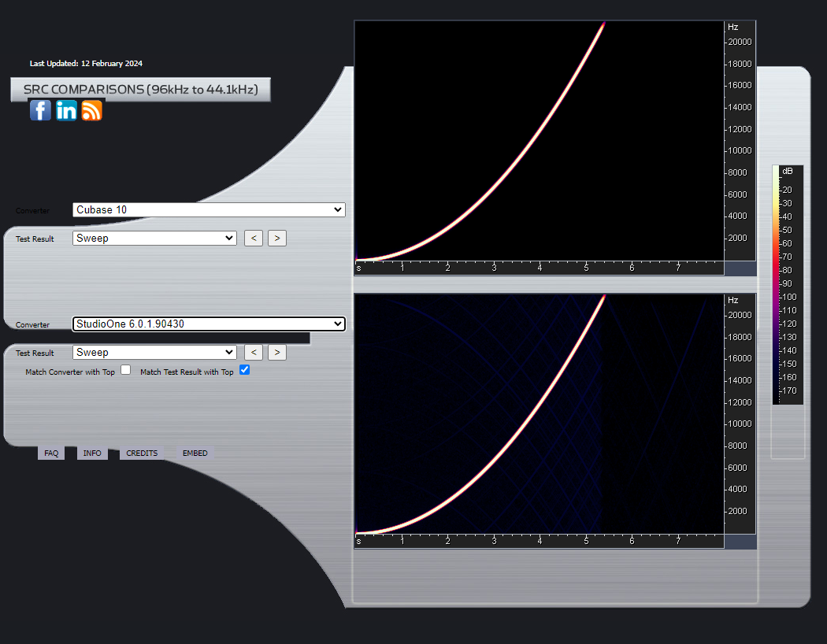The height and width of the screenshot is (644, 827).
Task: Click the SRC COMPARISONS title banner
Action: [x=141, y=90]
